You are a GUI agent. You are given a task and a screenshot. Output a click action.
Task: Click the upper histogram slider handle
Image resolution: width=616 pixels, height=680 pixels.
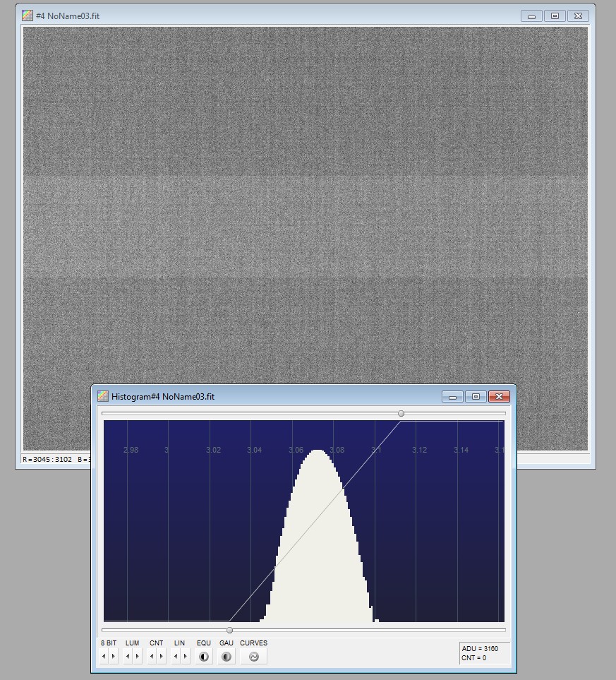coord(401,413)
